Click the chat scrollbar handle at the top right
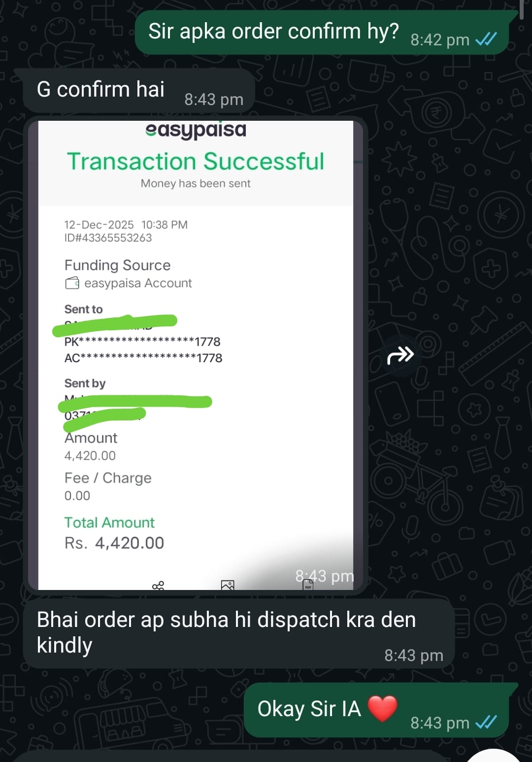The height and width of the screenshot is (762, 532). coord(521,10)
